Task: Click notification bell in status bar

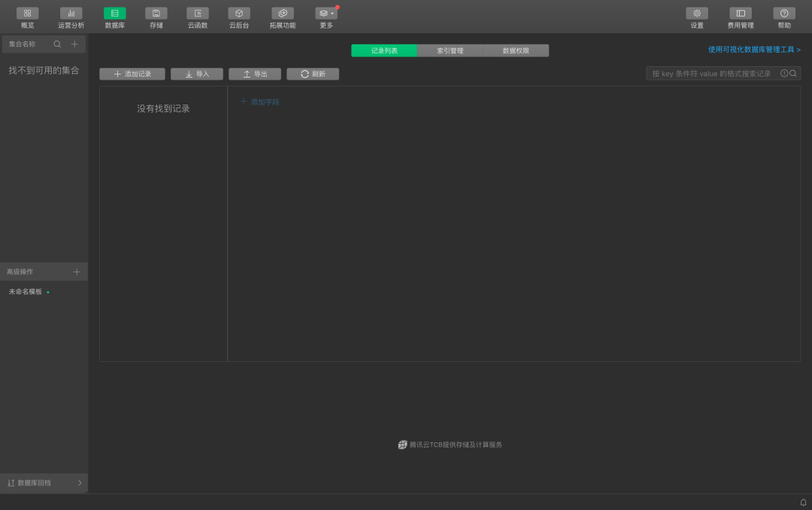Action: click(x=803, y=502)
